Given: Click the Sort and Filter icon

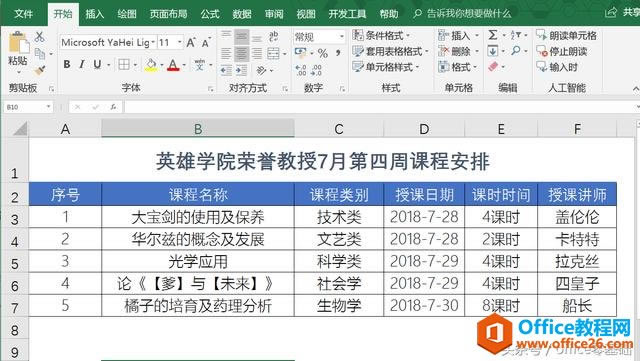Looking at the screenshot, I should click(516, 35).
